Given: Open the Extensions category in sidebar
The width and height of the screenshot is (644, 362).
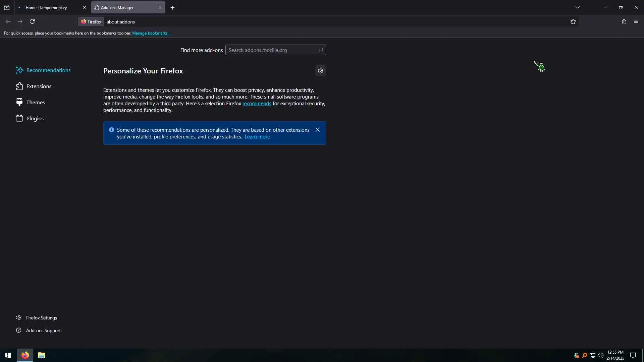Looking at the screenshot, I should (x=39, y=86).
